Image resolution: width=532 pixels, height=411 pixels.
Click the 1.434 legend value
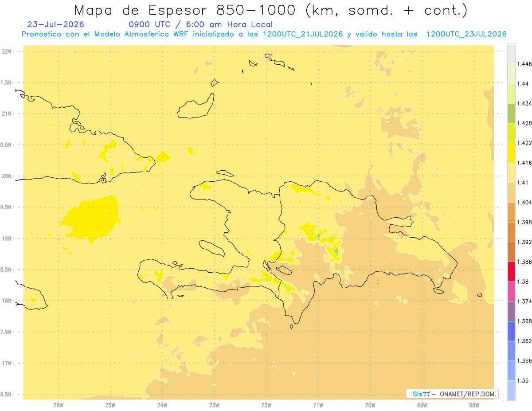point(524,103)
